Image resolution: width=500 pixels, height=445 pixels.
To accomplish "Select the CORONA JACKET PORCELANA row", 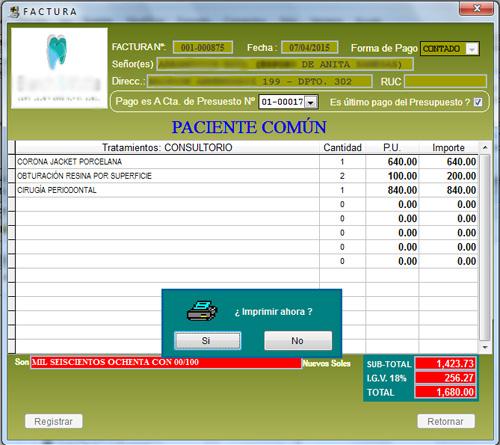I will [x=247, y=162].
